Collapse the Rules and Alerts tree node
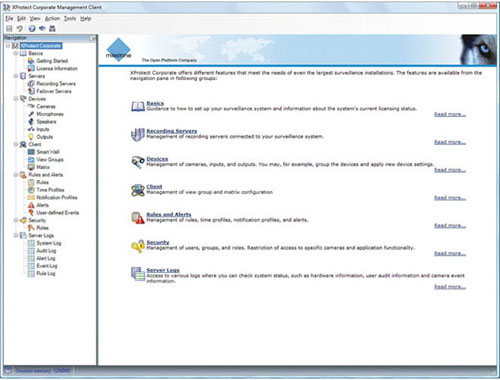500x380 pixels. coord(16,175)
